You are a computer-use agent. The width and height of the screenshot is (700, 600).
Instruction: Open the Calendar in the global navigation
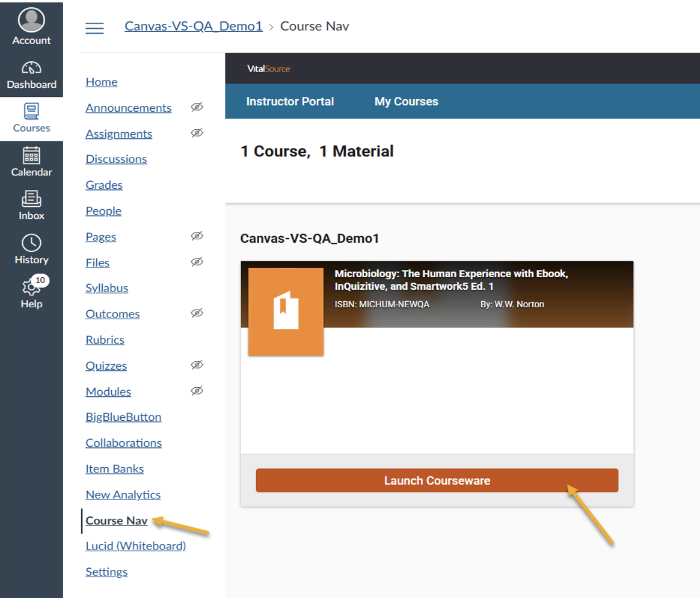[31, 162]
